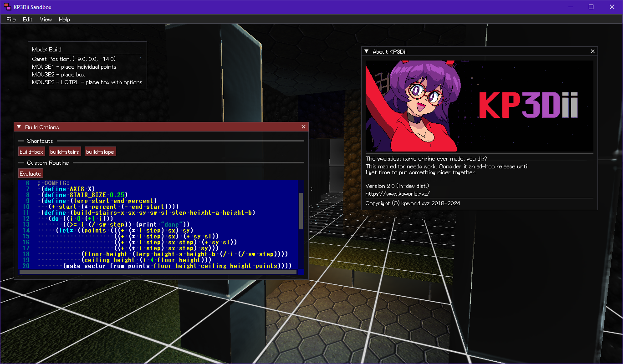Click the Caret Position readout
The width and height of the screenshot is (623, 364).
tap(74, 59)
